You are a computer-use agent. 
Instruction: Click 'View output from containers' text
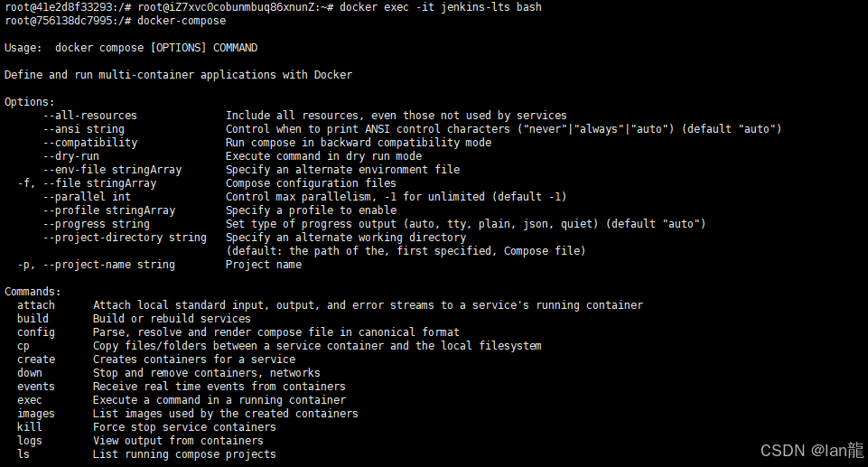[x=178, y=441]
